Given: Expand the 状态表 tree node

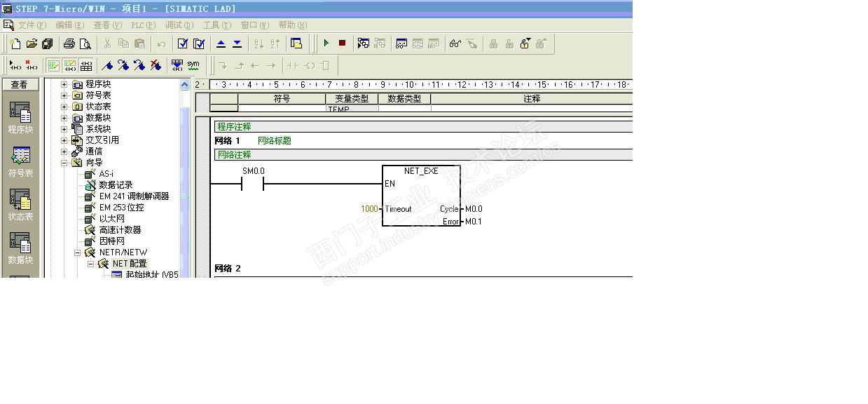Looking at the screenshot, I should pos(64,107).
